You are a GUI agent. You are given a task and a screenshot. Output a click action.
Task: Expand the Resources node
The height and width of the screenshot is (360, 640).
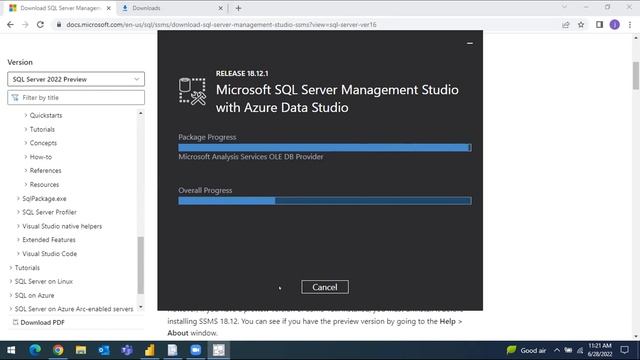pos(26,184)
